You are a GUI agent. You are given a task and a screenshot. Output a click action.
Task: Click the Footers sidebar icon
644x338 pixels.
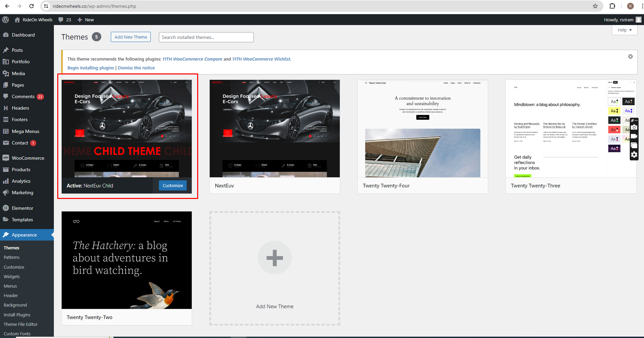pos(6,119)
